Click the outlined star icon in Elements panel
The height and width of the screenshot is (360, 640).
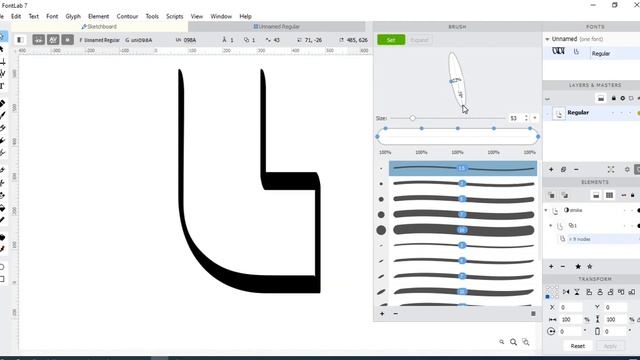(x=590, y=267)
